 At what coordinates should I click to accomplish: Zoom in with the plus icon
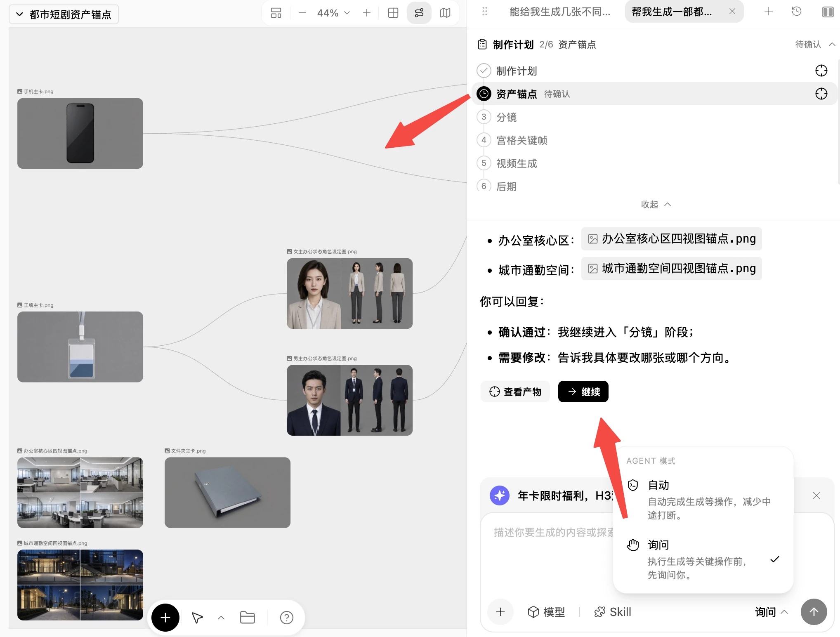(x=367, y=13)
